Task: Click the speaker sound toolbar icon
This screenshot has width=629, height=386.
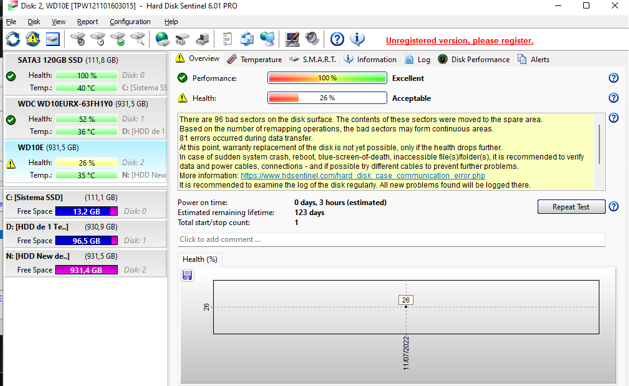Action: pyautogui.click(x=312, y=39)
